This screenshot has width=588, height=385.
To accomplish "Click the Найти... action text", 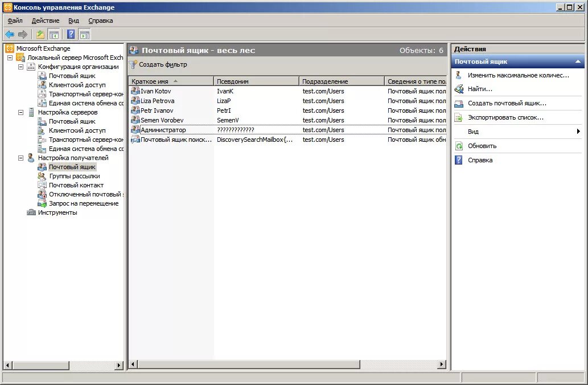I will point(480,89).
